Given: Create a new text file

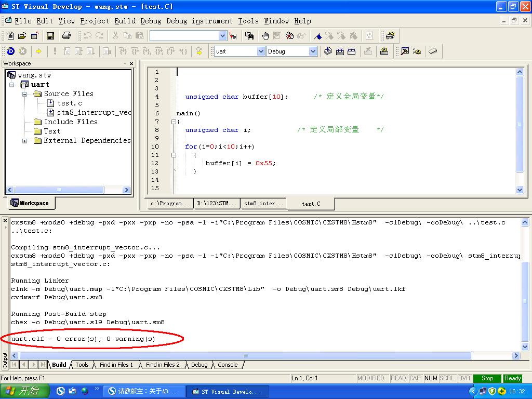Looking at the screenshot, I should tap(10, 36).
